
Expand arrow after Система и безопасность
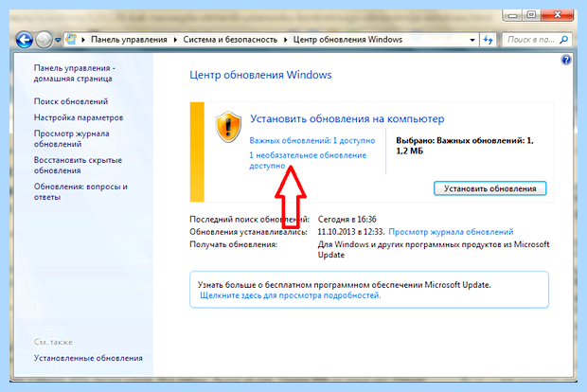click(285, 40)
